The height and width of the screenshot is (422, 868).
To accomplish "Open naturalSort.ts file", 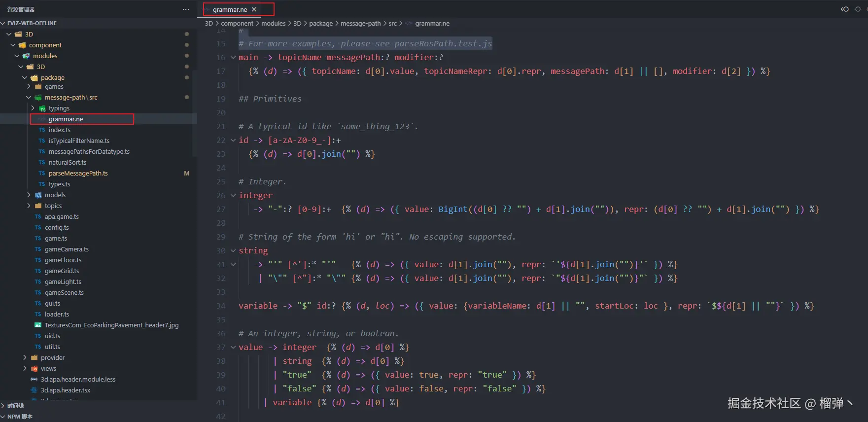I will pyautogui.click(x=68, y=162).
